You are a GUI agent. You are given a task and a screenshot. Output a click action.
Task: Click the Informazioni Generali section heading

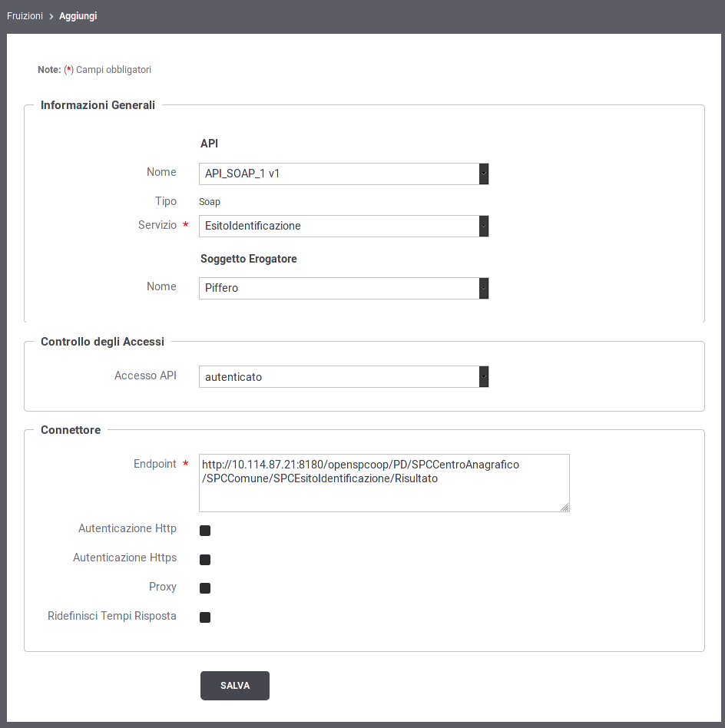(x=98, y=105)
